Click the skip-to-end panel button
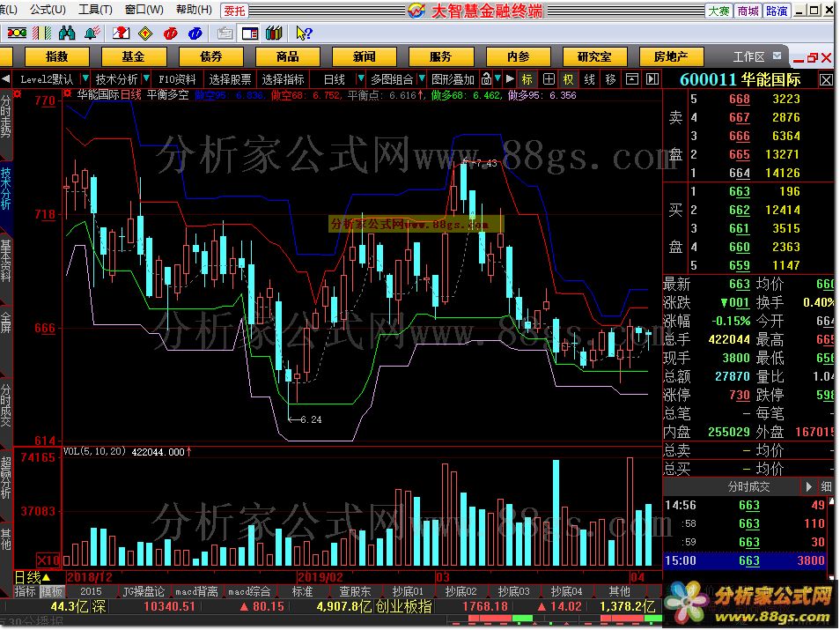This screenshot has height=630, width=840. point(652,79)
